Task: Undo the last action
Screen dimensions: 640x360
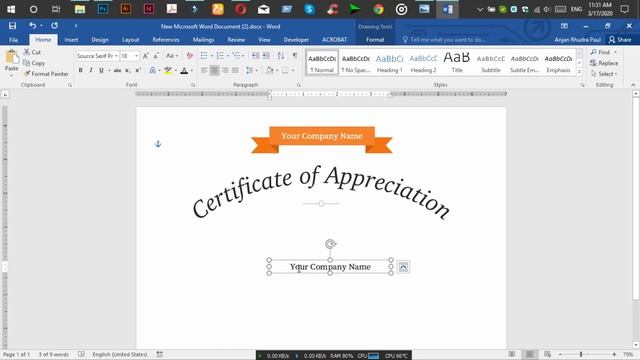Action: coord(32,26)
